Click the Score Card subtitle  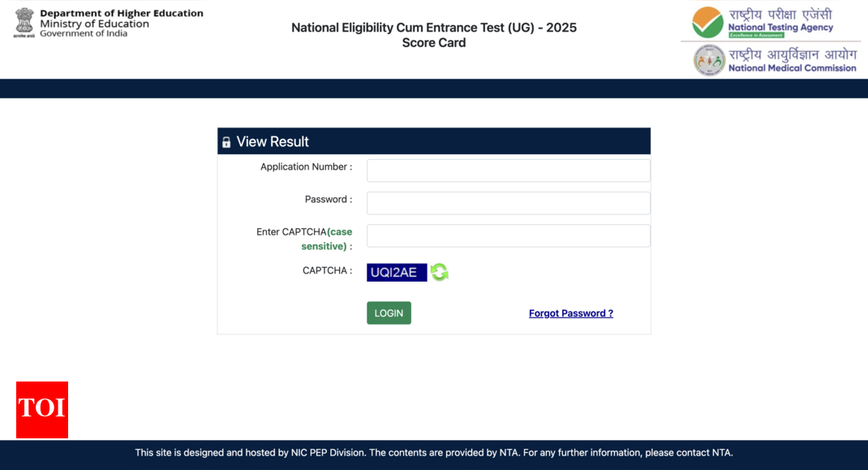(x=434, y=43)
